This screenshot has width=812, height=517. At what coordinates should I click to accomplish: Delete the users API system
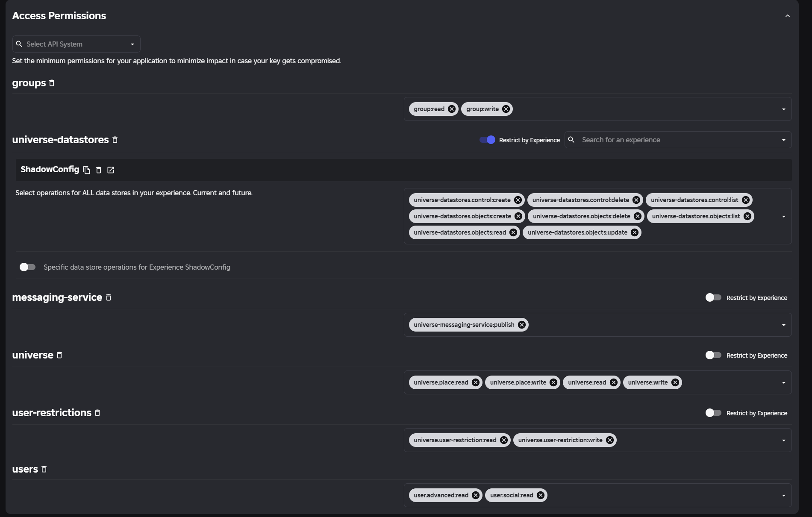pyautogui.click(x=44, y=469)
